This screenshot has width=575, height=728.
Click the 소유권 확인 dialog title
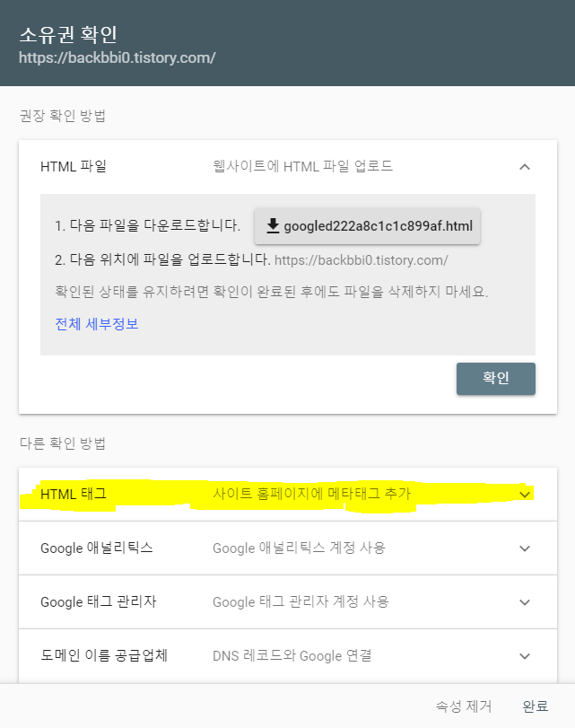68,34
